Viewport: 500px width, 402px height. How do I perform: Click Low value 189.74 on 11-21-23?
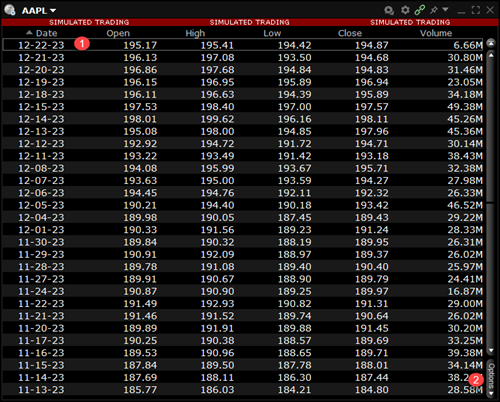(295, 317)
